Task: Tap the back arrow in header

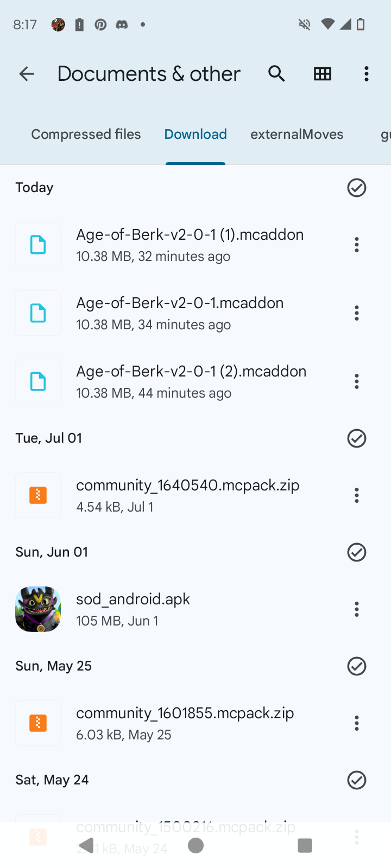Action: point(27,74)
